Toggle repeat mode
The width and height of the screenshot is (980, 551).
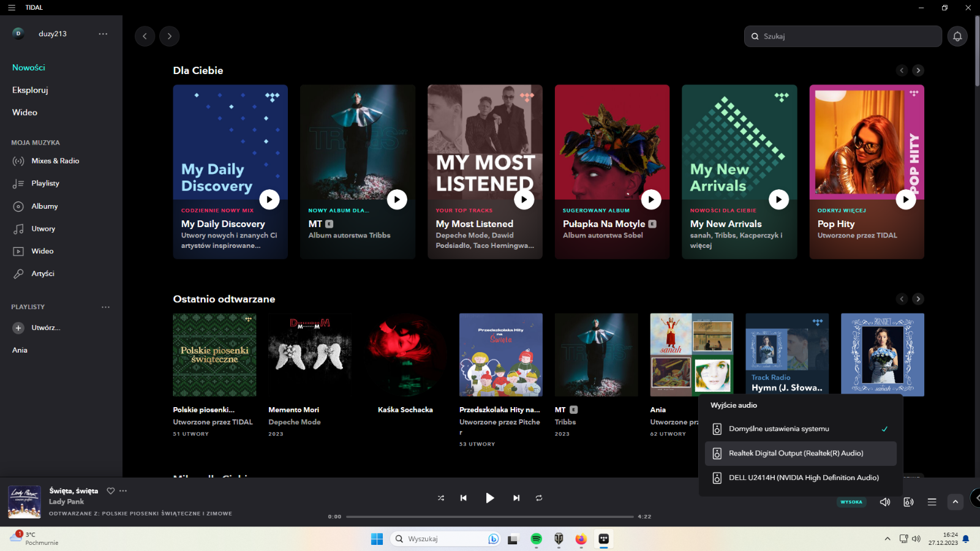point(539,498)
